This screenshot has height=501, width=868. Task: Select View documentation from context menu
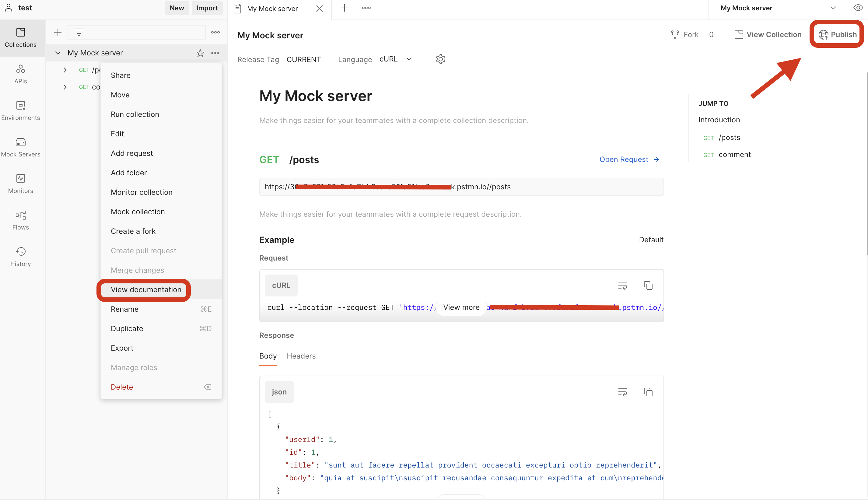click(146, 290)
